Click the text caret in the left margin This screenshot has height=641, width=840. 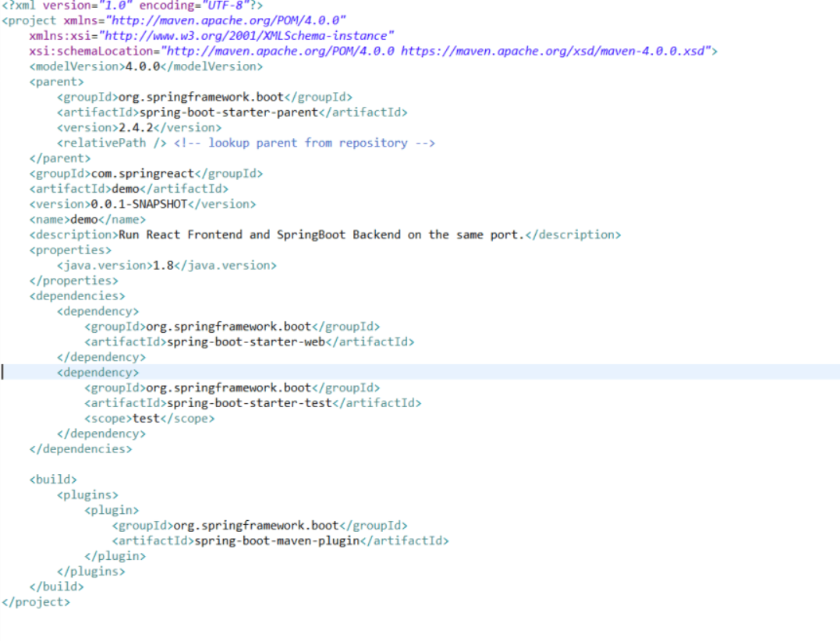click(x=2, y=372)
